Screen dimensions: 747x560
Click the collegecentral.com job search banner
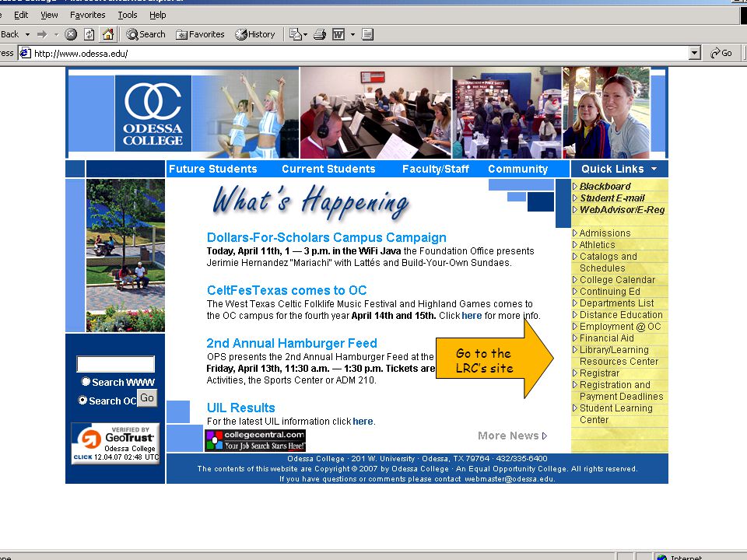tap(255, 440)
